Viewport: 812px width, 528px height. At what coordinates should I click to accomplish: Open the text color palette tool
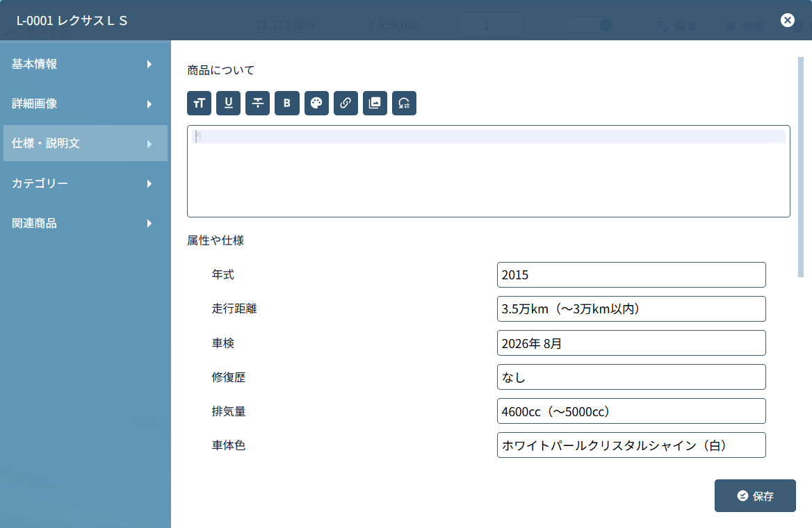316,103
